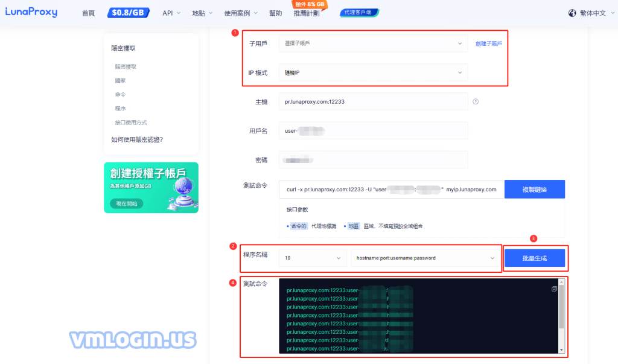Viewport: 618px width, 364px height.
Task: Click the help icon beside host field
Action: [x=476, y=101]
